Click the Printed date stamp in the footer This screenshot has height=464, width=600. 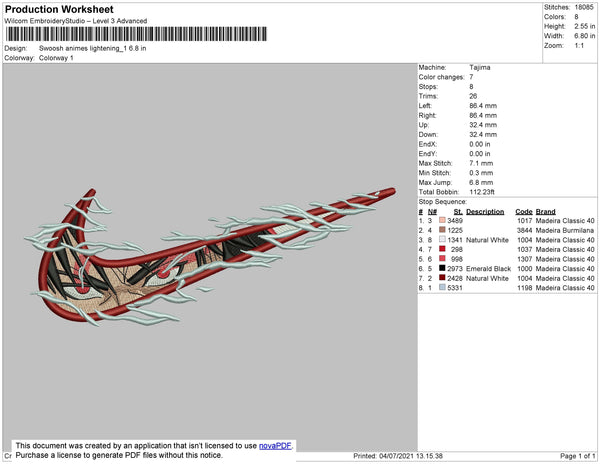click(398, 456)
